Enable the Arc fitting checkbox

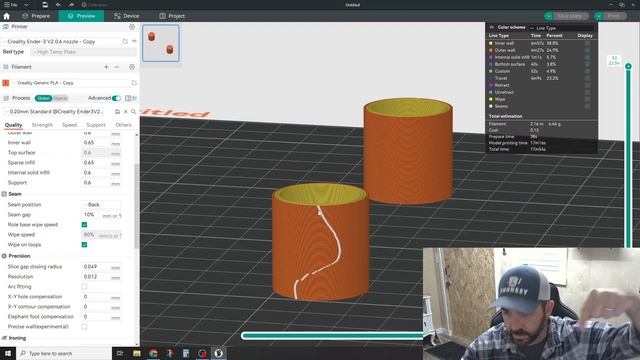click(x=84, y=287)
